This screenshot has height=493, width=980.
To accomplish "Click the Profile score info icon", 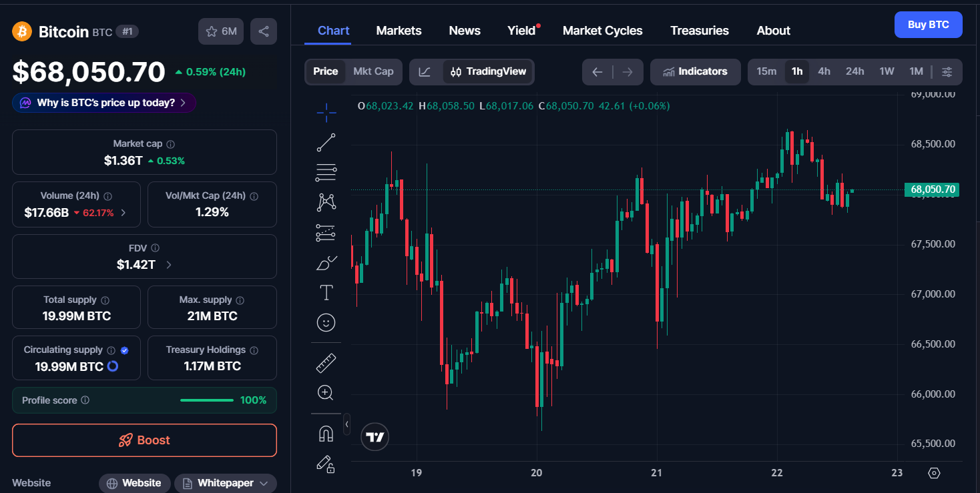I will tap(85, 400).
